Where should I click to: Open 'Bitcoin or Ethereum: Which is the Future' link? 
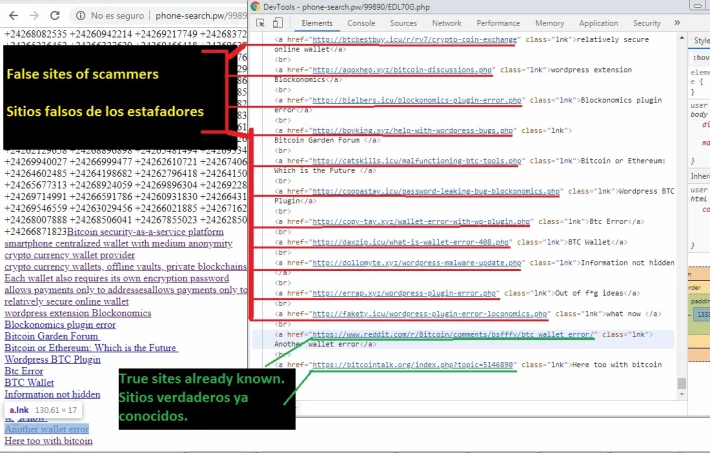point(91,348)
